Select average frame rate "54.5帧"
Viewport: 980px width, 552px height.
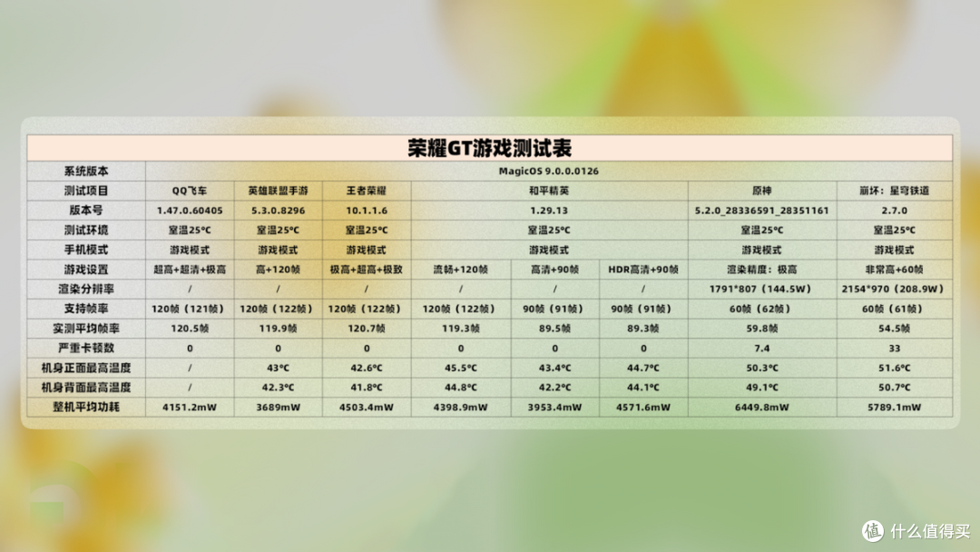pyautogui.click(x=895, y=328)
